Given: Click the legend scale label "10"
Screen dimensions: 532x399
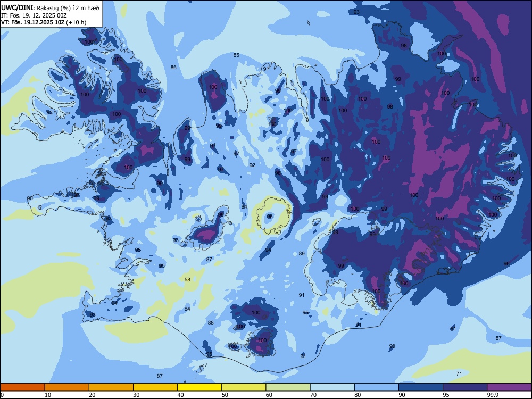Looking at the screenshot, I should 48,395.
